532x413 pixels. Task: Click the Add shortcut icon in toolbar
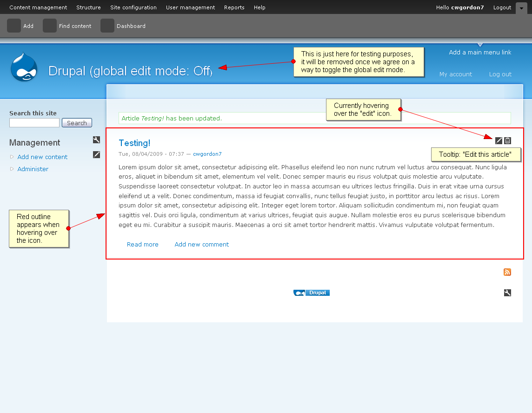14,26
